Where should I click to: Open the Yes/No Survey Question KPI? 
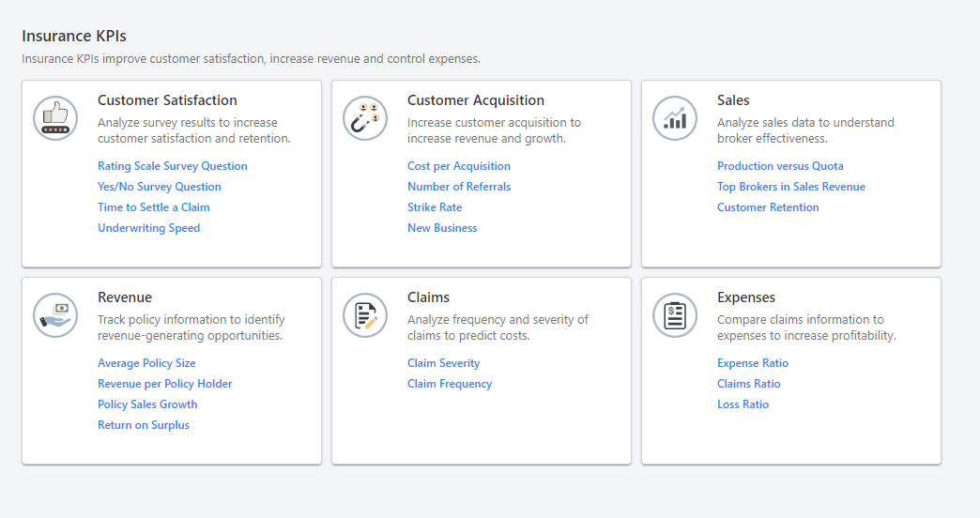[x=160, y=187]
